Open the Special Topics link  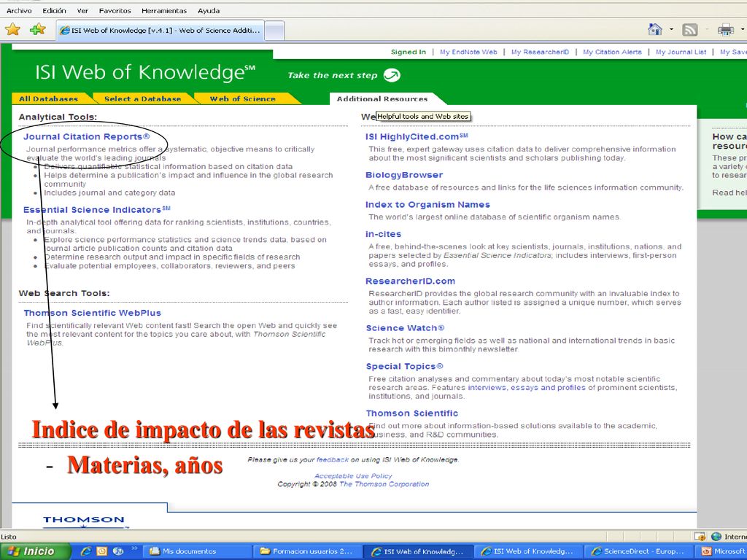coord(404,366)
